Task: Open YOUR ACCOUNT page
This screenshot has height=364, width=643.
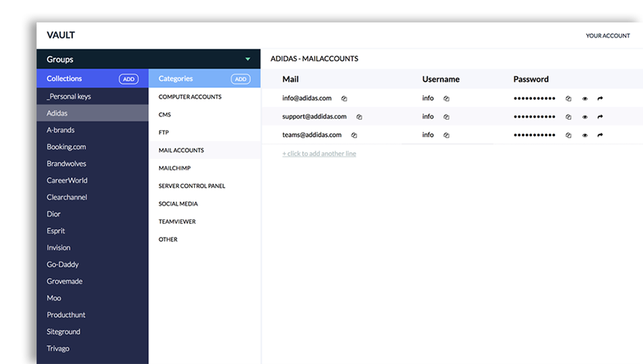Action: (608, 36)
